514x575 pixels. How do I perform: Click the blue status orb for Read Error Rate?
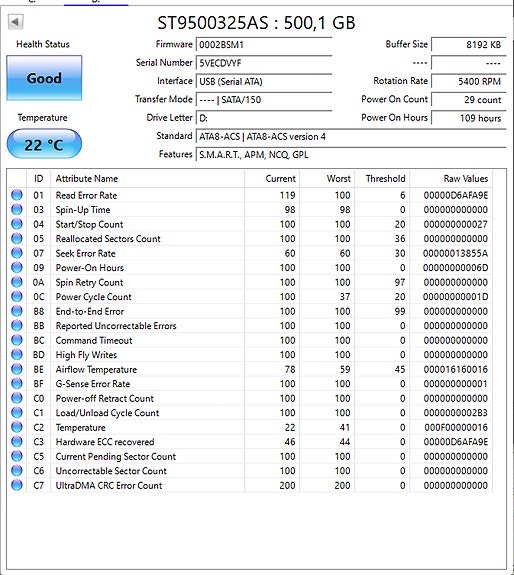pyautogui.click(x=16, y=195)
